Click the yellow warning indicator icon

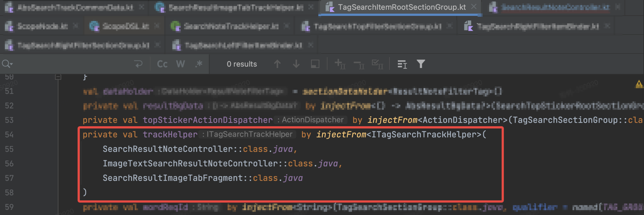(639, 84)
